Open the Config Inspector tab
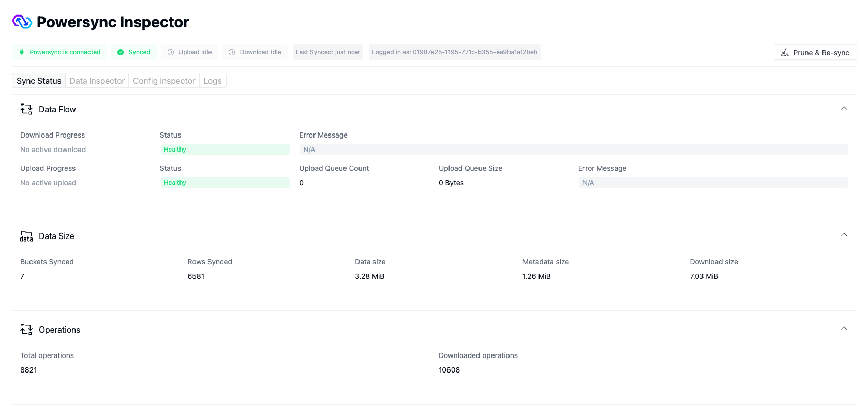868x417 pixels. point(164,81)
